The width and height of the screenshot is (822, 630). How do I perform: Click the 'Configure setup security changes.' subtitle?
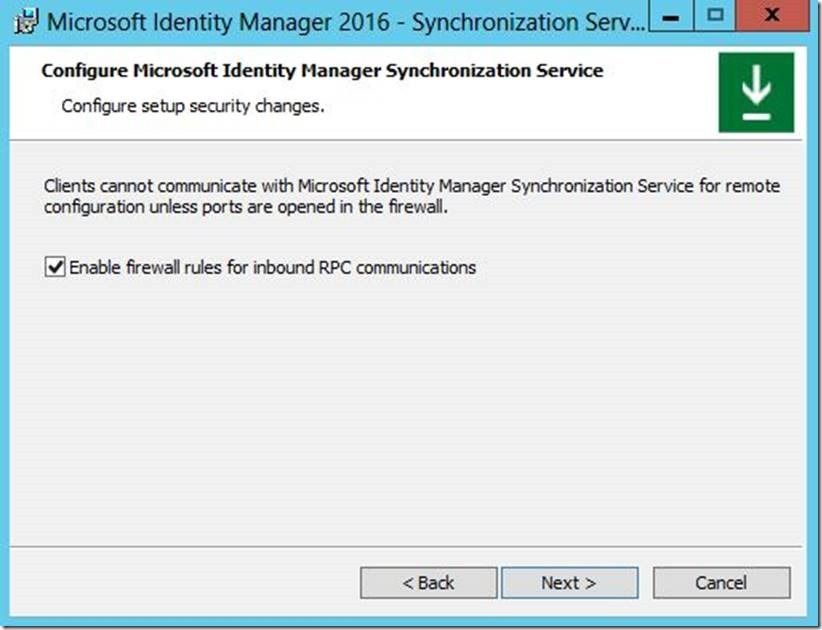pos(193,105)
